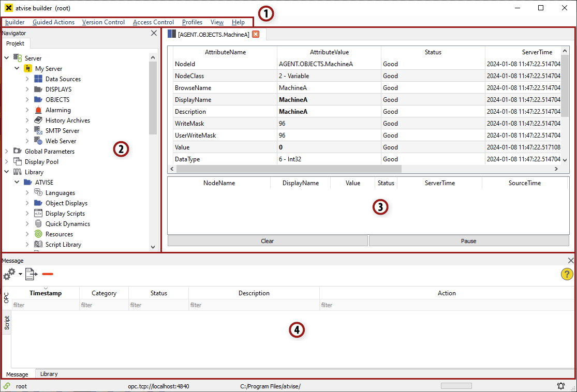
Task: Open the yellow help question mark icon
Action: coord(567,275)
